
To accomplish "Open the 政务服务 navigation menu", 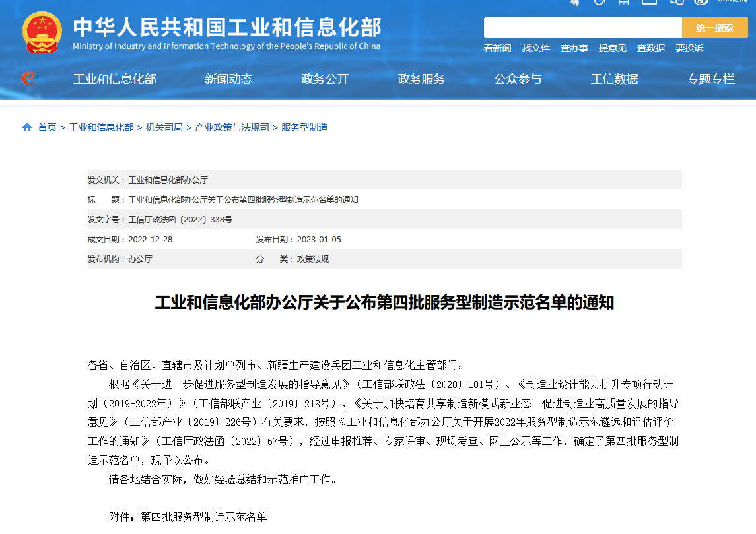I will point(421,79).
